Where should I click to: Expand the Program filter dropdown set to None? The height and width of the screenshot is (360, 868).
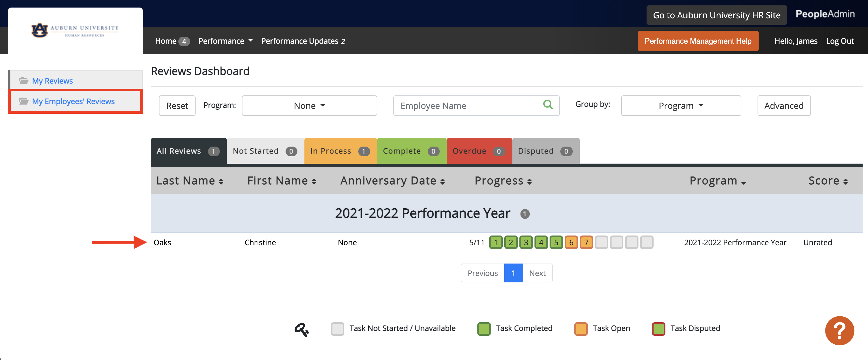pos(309,106)
